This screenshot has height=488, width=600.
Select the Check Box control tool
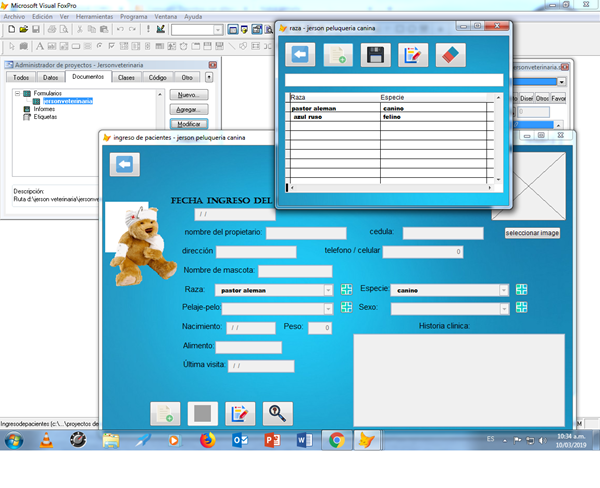111,46
